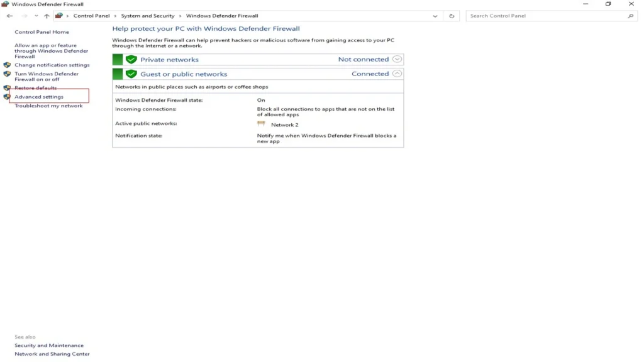This screenshot has height=362, width=644.
Task: Click the Network 2 text
Action: pos(285,125)
